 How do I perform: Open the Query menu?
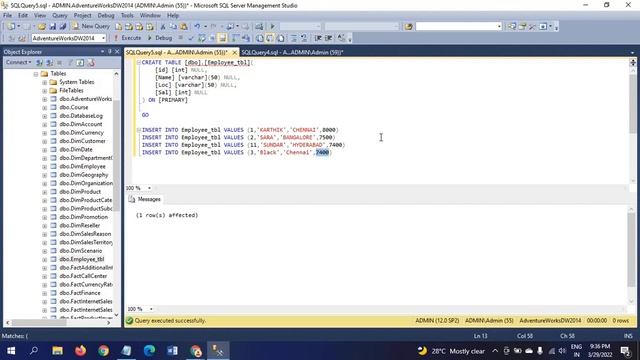click(60, 16)
